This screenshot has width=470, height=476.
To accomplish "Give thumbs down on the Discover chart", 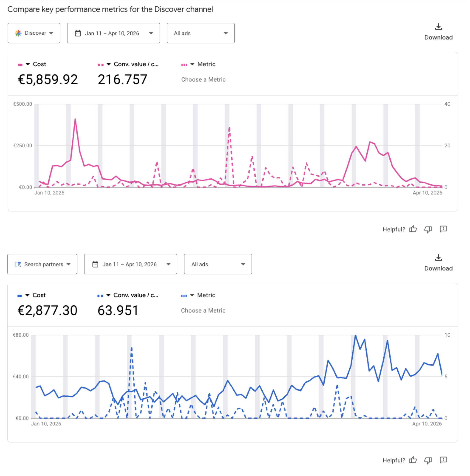I will pos(428,229).
